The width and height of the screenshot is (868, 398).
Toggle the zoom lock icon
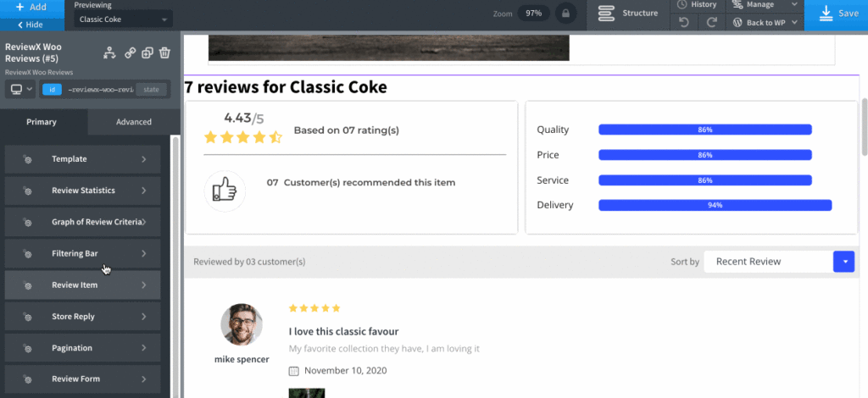[x=565, y=14]
